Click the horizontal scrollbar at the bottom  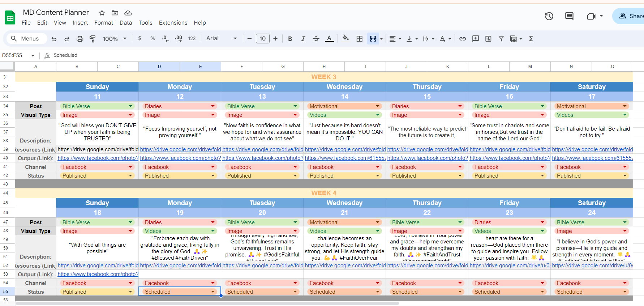(207, 303)
